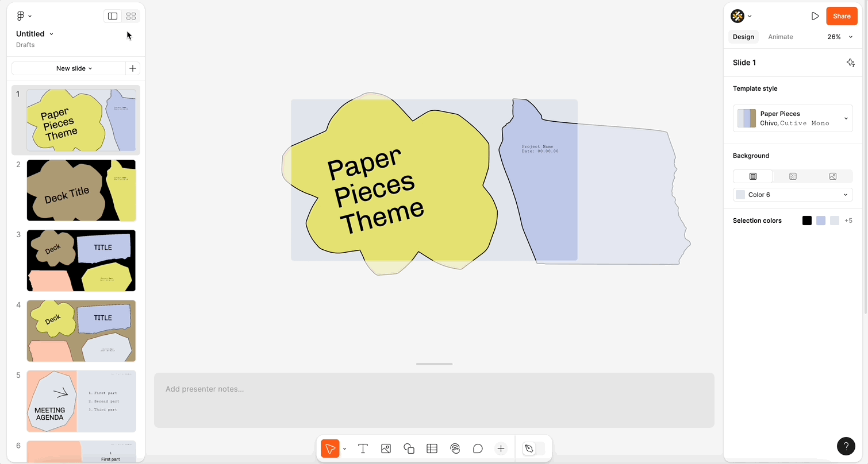Viewport: 868px width, 464px height.
Task: Open the Figma main menu logo
Action: (21, 16)
